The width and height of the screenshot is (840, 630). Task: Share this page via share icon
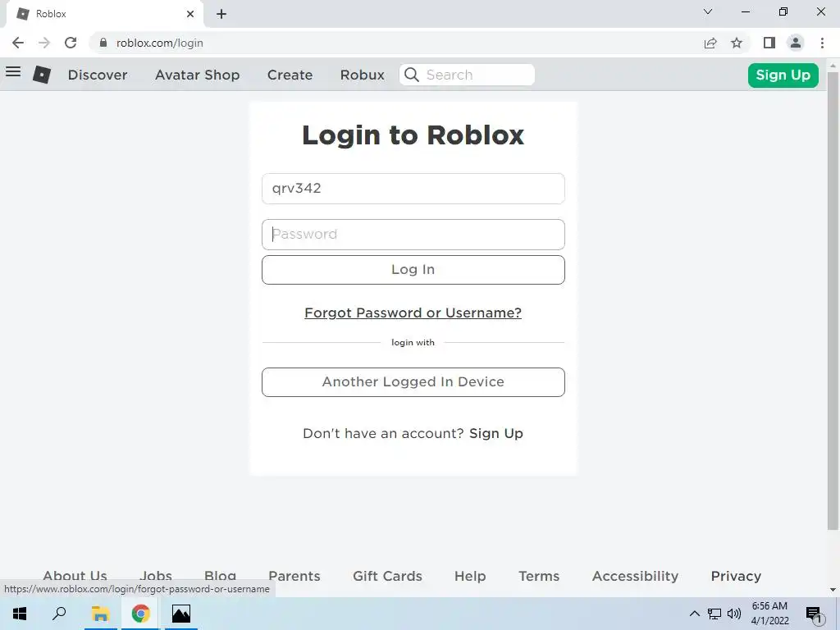tap(710, 43)
